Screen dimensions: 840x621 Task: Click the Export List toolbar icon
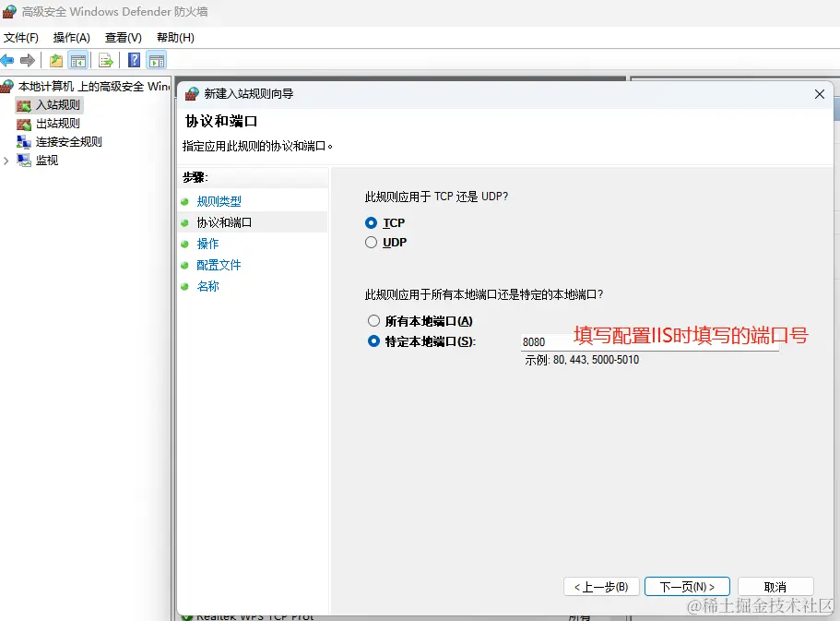[x=106, y=60]
